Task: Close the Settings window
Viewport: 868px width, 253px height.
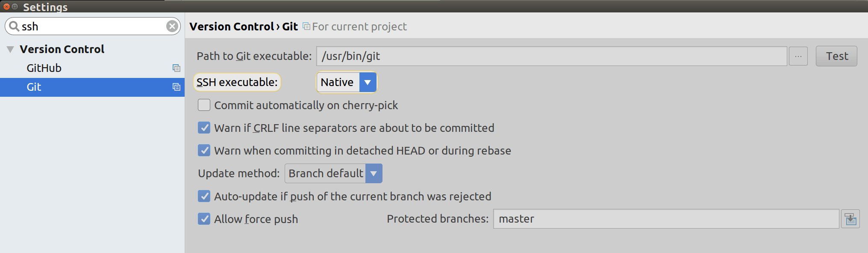Action: coord(6,6)
